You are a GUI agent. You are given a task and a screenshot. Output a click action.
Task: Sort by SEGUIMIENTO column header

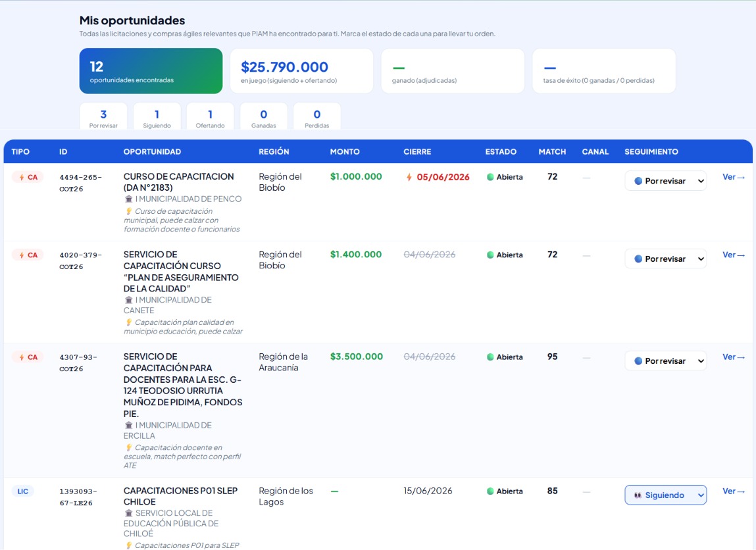tap(651, 152)
